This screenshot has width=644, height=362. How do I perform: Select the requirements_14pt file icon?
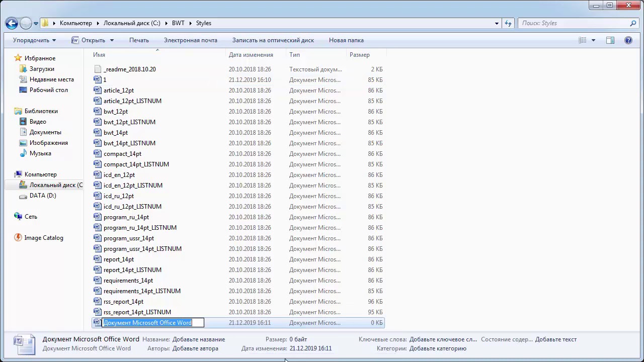[98, 281]
